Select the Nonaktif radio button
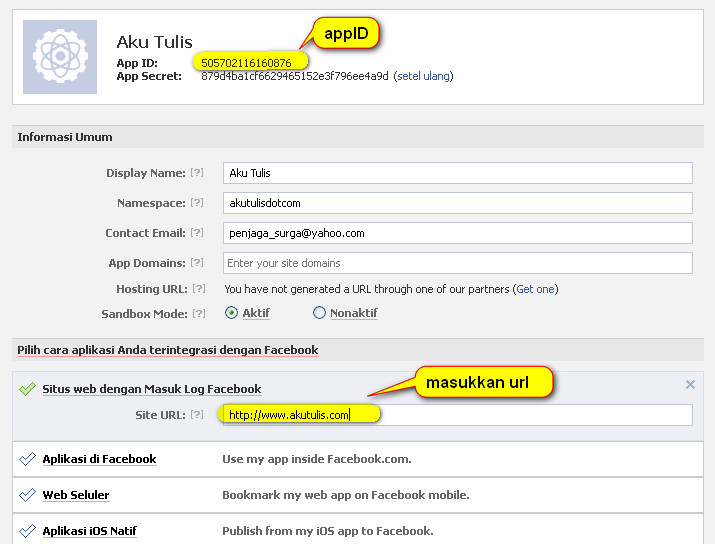 click(x=319, y=313)
